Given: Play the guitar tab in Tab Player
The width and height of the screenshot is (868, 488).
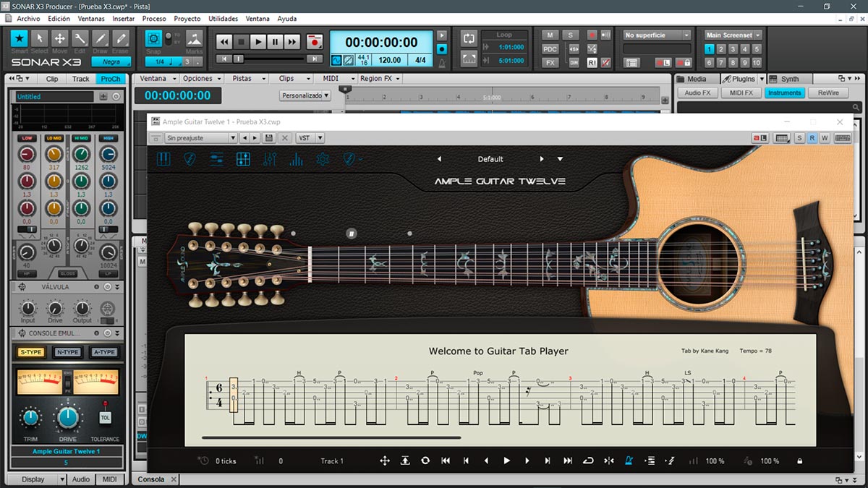Looking at the screenshot, I should click(x=507, y=461).
